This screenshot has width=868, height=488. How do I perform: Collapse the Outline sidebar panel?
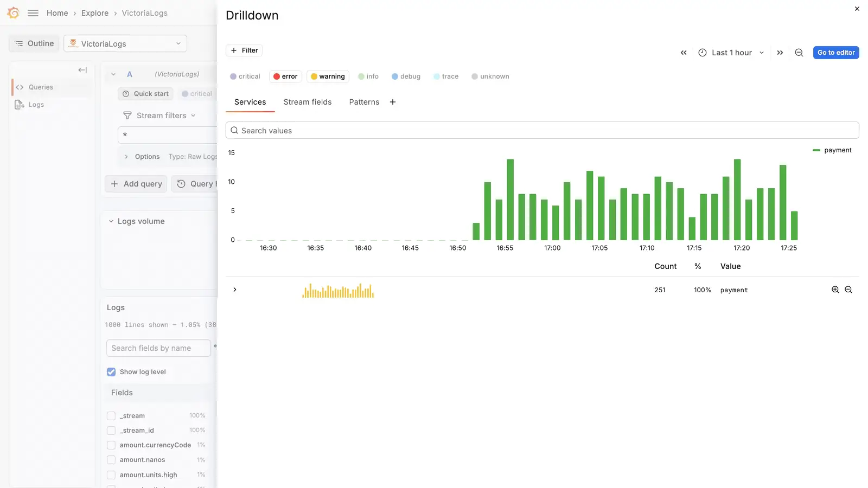[x=82, y=70]
